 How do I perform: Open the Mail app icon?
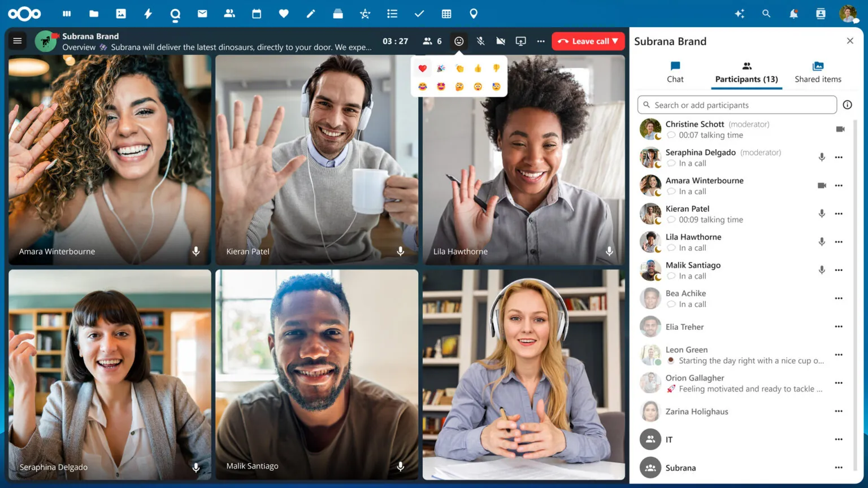click(x=202, y=14)
